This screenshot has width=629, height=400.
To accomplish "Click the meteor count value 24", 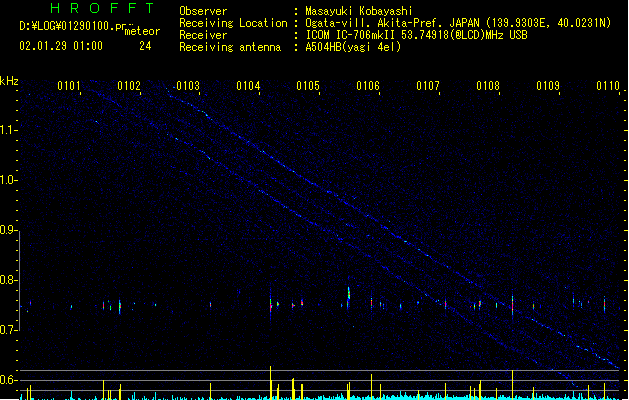I will 145,46.
